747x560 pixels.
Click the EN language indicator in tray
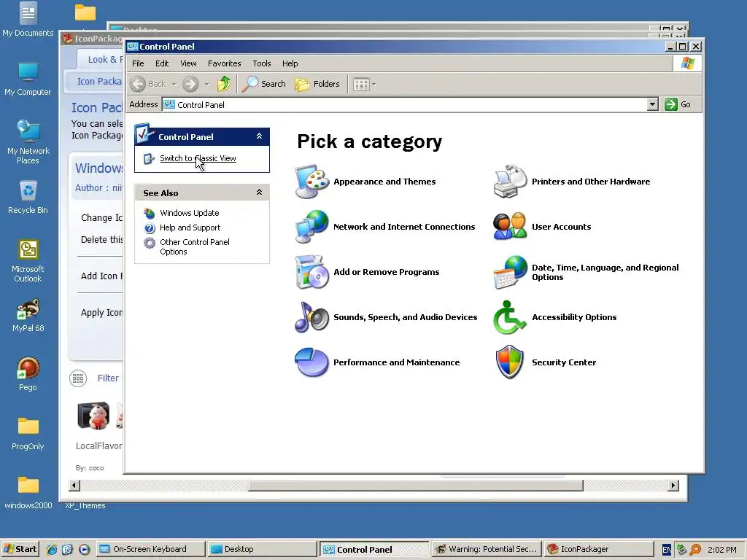(667, 550)
